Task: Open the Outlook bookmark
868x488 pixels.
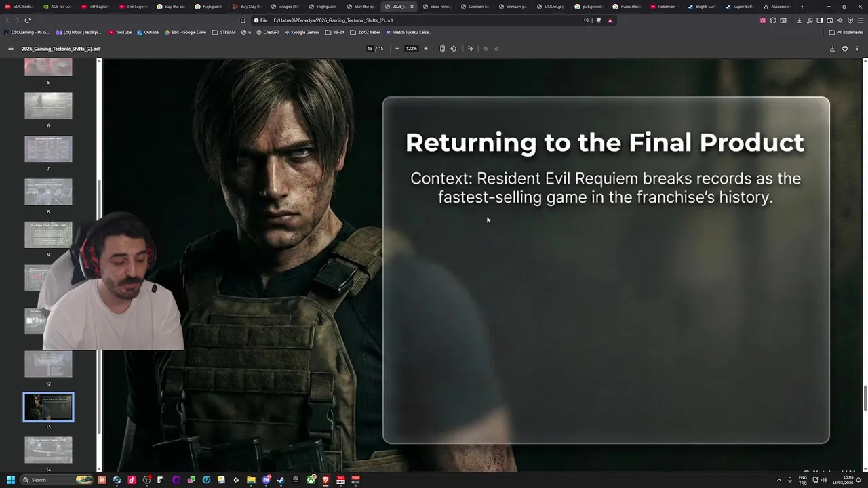Action: tap(148, 32)
